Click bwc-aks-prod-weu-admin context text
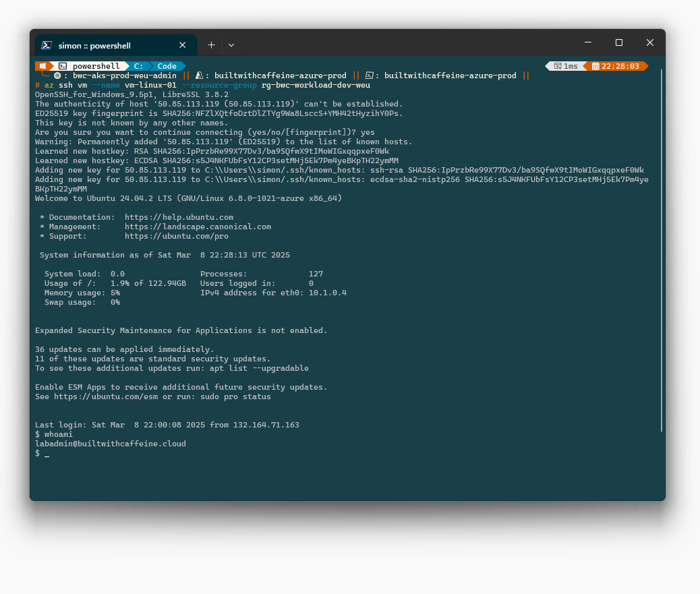 (125, 76)
